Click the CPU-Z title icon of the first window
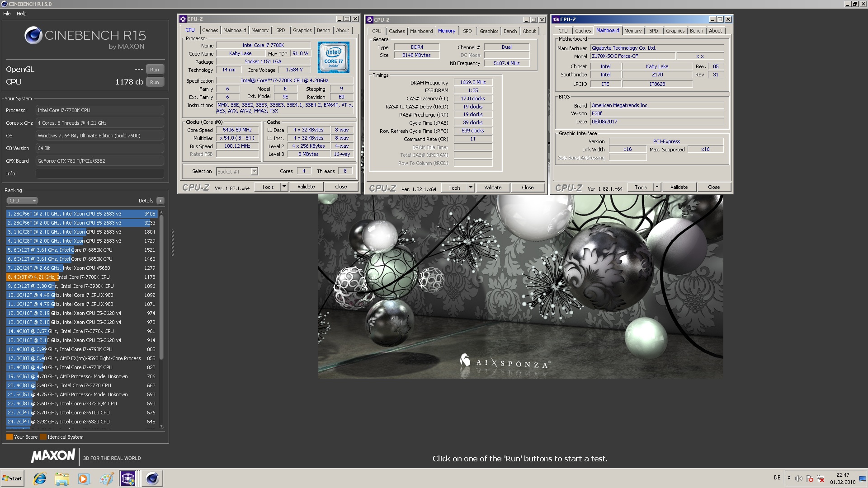 [x=183, y=19]
